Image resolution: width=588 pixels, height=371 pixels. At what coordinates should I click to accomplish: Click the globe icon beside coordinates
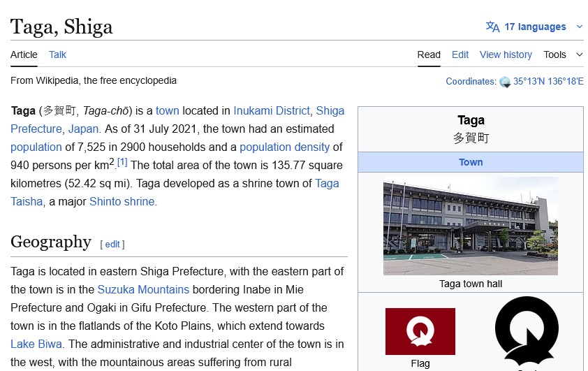coord(505,82)
